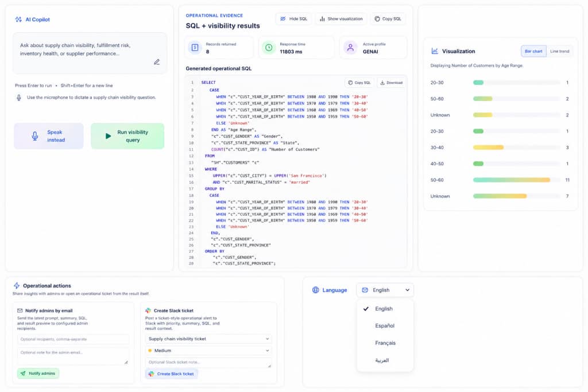The width and height of the screenshot is (588, 392).
Task: Click the supply chain question input box
Action: [90, 53]
